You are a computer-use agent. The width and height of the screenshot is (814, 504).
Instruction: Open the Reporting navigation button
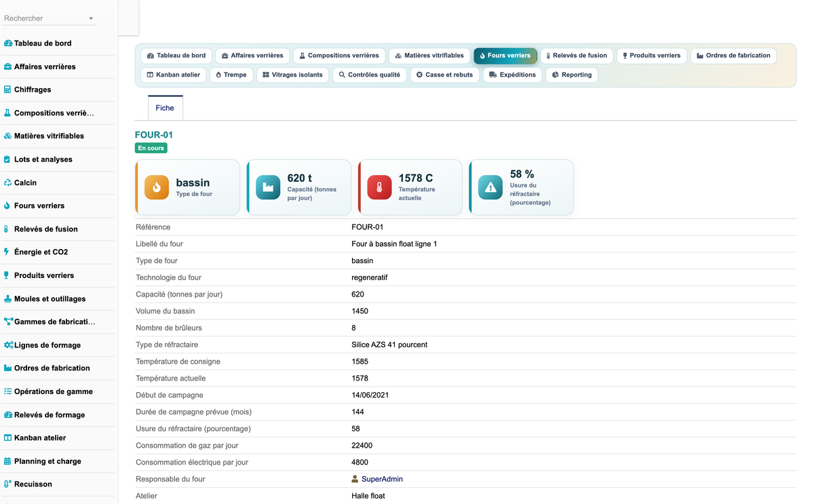[572, 75]
